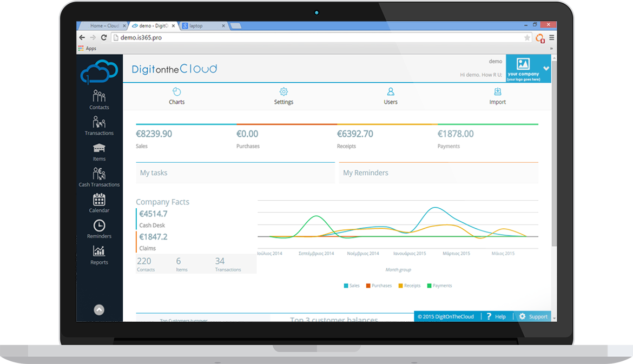Toggle the Receipts legend swatch
The height and width of the screenshot is (364, 633).
click(400, 286)
